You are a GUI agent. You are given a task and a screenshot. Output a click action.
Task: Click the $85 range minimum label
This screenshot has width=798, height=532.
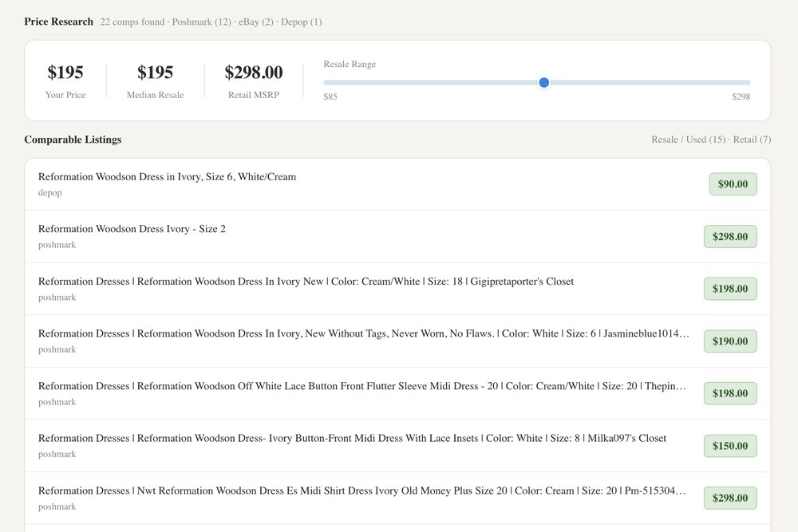330,97
